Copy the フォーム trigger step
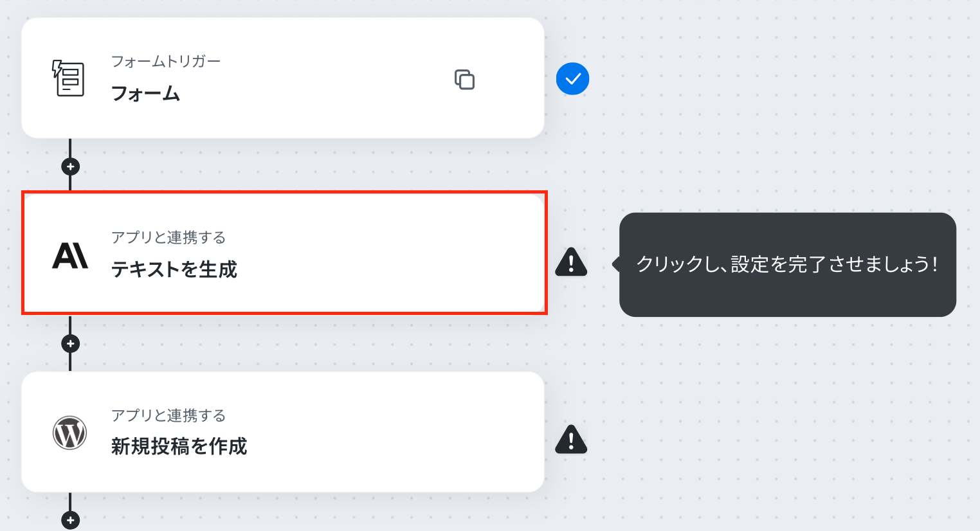 pos(464,79)
